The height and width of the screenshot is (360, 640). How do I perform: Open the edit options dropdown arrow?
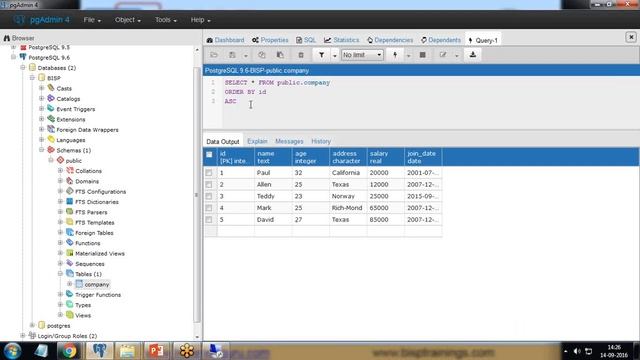[x=456, y=55]
